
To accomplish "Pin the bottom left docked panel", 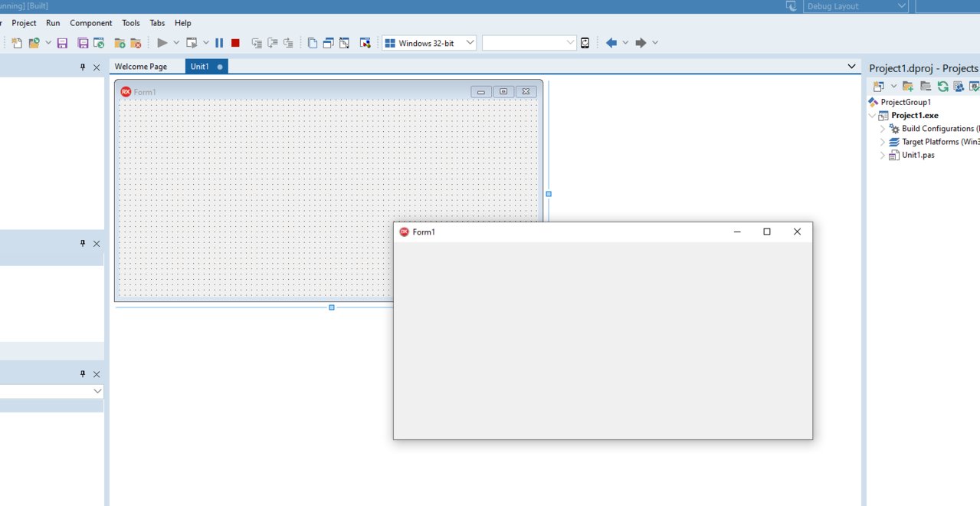I will 83,374.
